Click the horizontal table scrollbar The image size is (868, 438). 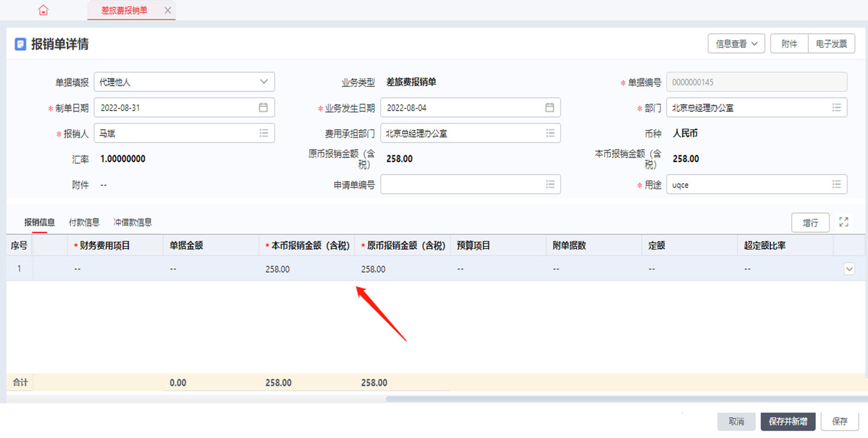coord(626,399)
